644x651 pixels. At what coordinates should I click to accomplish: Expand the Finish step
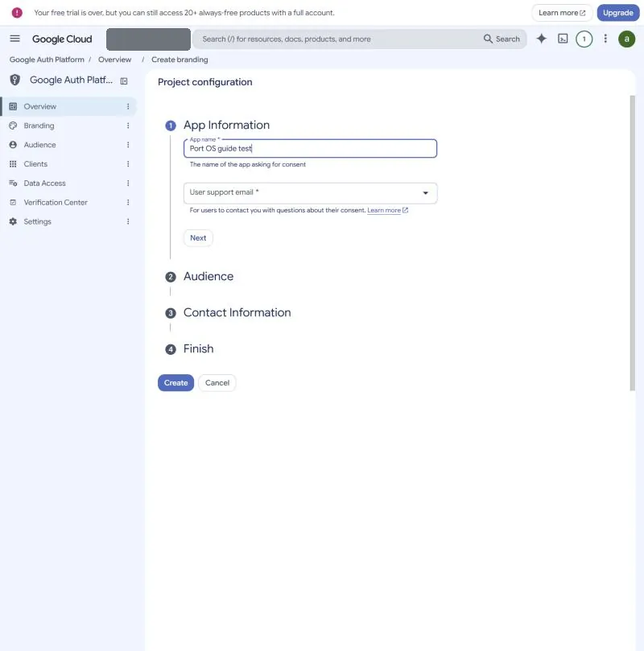[199, 348]
